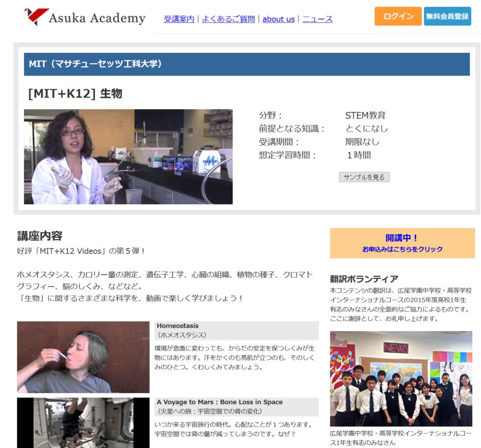This screenshot has width=481, height=448.
Task: Click the サンプルを見る button
Action: pyautogui.click(x=364, y=177)
